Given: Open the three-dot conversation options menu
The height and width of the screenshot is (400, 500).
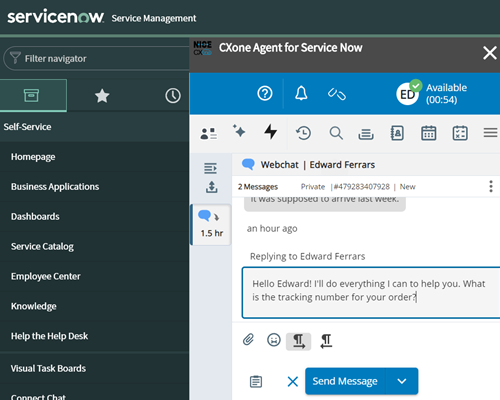Looking at the screenshot, I should (491, 186).
